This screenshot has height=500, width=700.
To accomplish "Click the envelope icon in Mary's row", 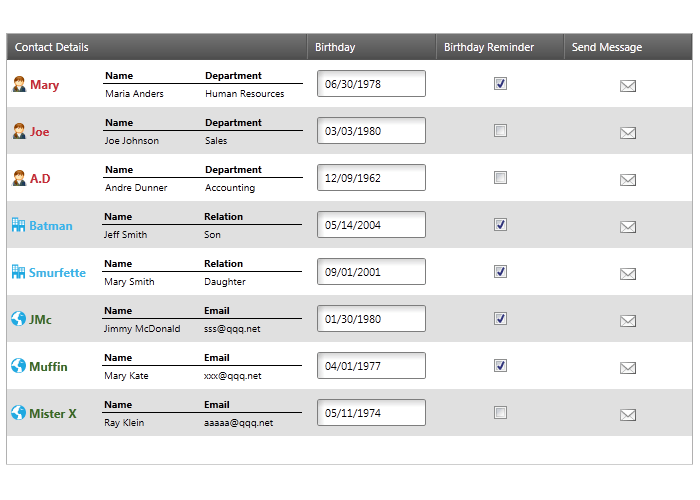I will pyautogui.click(x=628, y=86).
